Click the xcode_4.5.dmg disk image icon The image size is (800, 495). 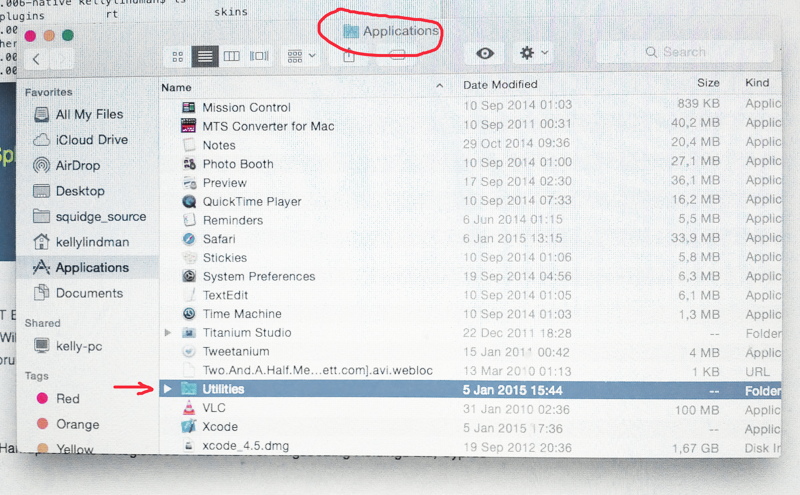tap(189, 445)
